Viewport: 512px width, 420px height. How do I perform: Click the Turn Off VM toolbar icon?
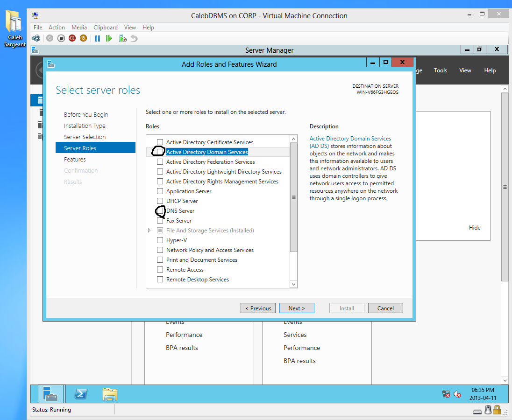(61, 38)
